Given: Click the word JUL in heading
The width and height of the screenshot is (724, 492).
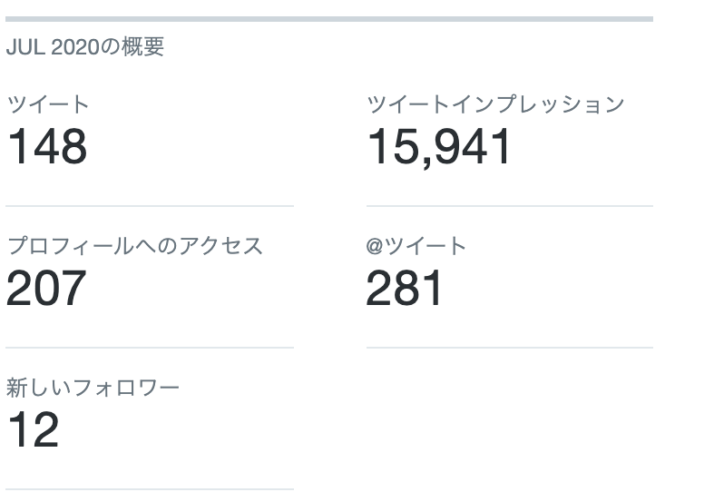Looking at the screenshot, I should 26,47.
